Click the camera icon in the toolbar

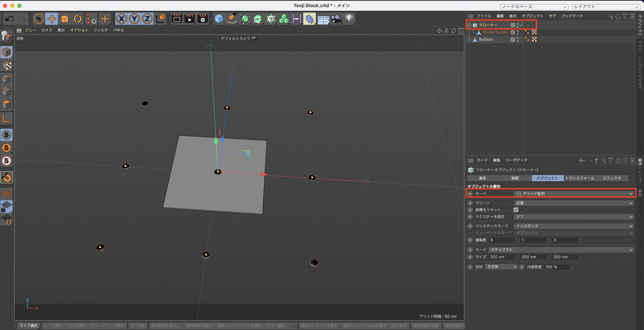pos(336,19)
